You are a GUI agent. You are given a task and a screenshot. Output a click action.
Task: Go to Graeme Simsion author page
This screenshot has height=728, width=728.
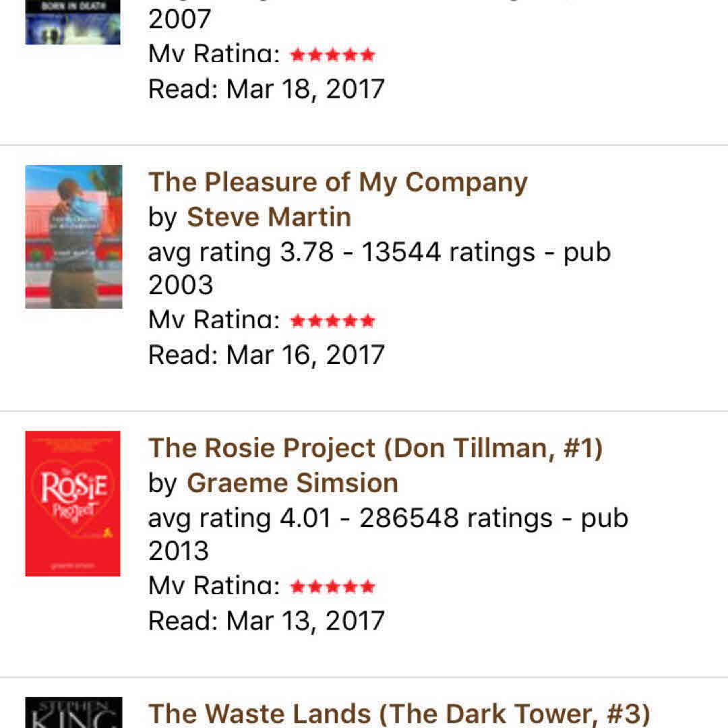[x=293, y=483]
